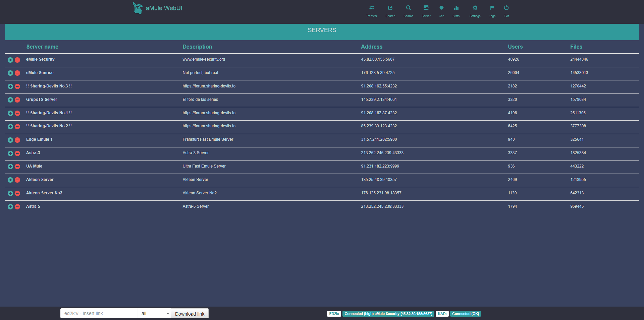Connect to Sharing-Devils No.1 plus icon
The width and height of the screenshot is (644, 320).
(10, 113)
